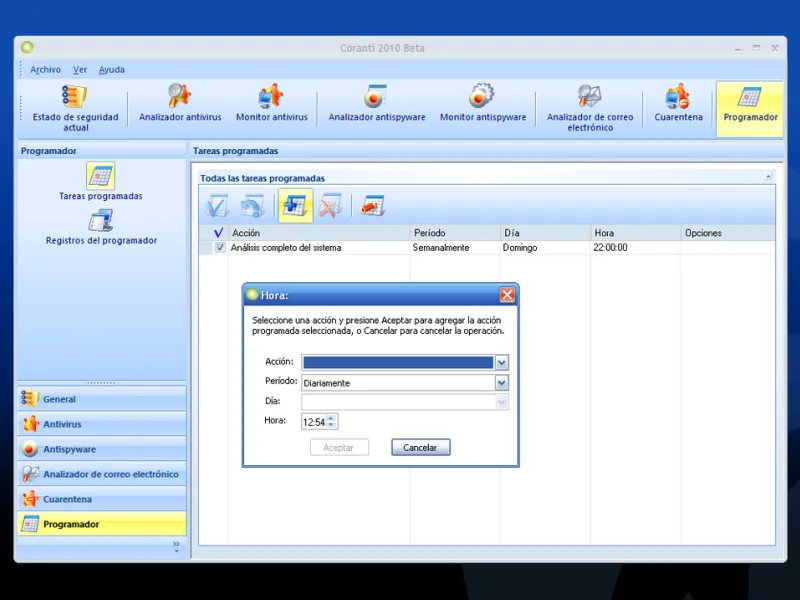800x600 pixels.
Task: Open the Ver menu
Action: tap(80, 69)
